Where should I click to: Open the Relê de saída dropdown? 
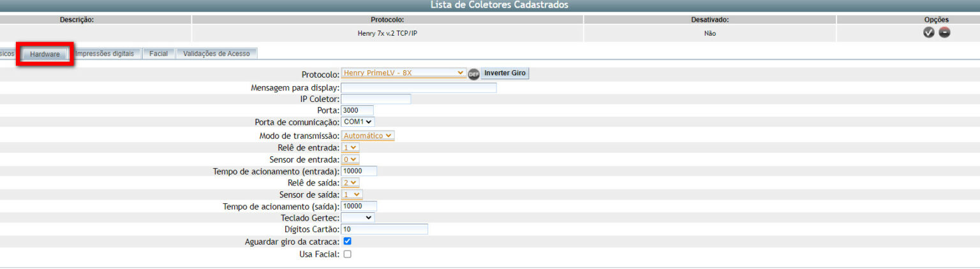point(350,182)
